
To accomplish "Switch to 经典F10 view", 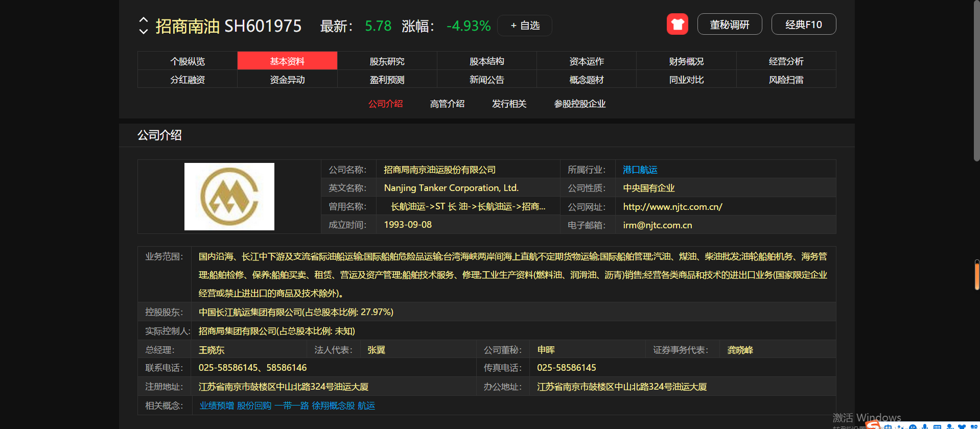I will (x=803, y=25).
